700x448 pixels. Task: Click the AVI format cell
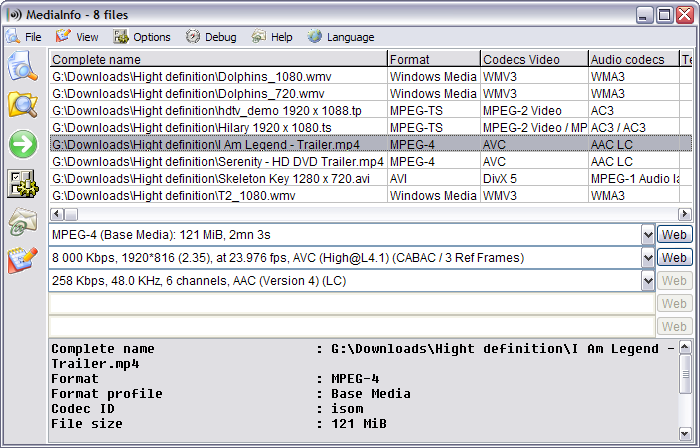434,178
